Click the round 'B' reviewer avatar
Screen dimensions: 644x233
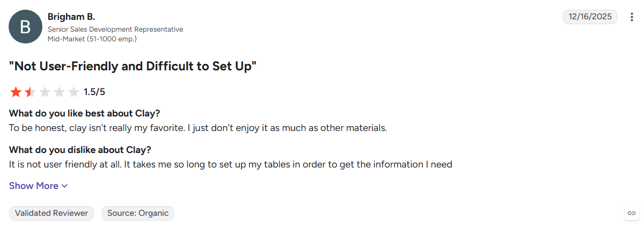pos(25,26)
